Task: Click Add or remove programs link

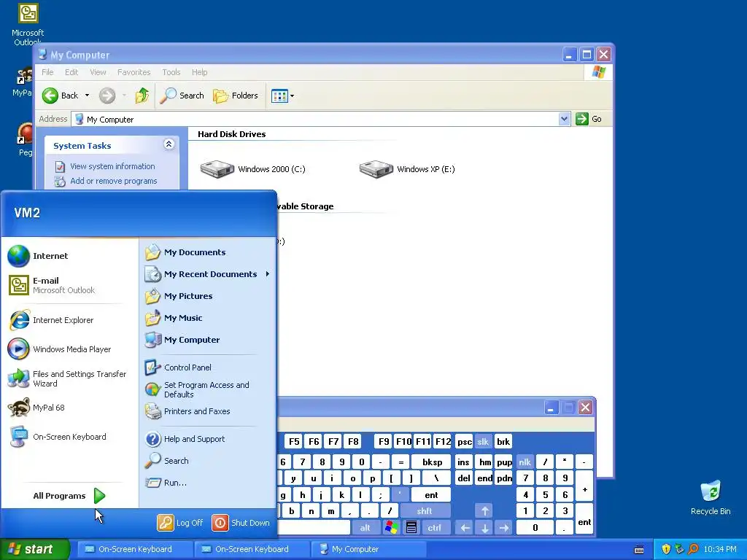Action: (x=113, y=181)
